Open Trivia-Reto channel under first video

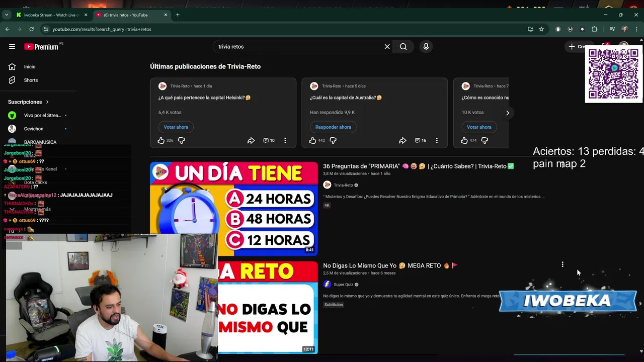(x=343, y=186)
